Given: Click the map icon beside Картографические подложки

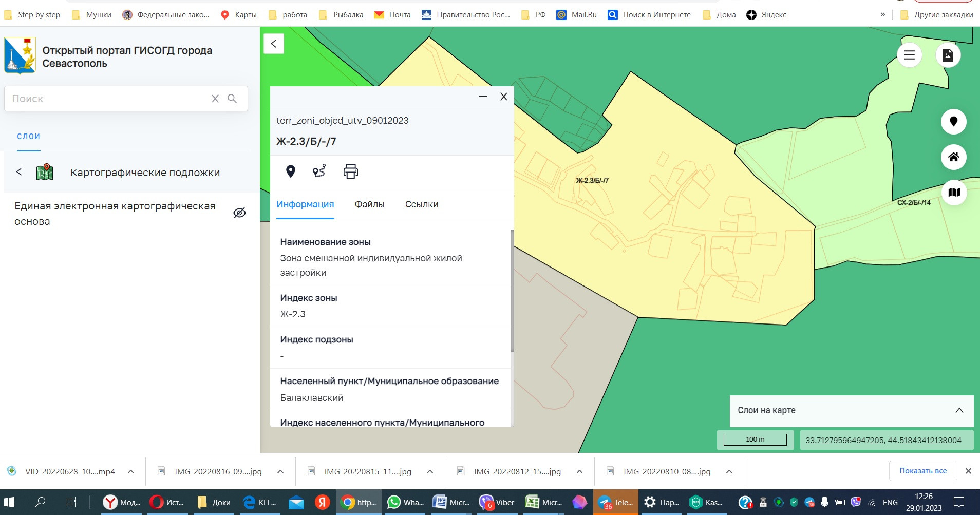Looking at the screenshot, I should coord(45,172).
